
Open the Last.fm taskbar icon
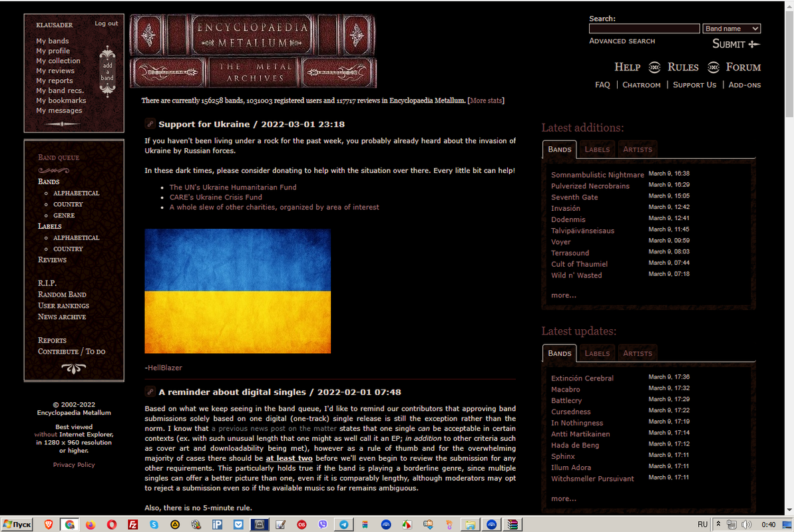click(301, 525)
